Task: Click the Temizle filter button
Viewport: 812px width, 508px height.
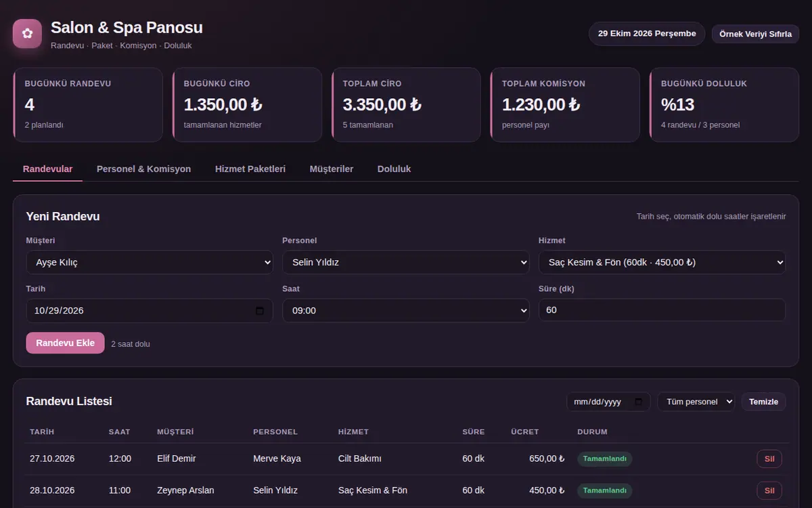Action: (764, 402)
